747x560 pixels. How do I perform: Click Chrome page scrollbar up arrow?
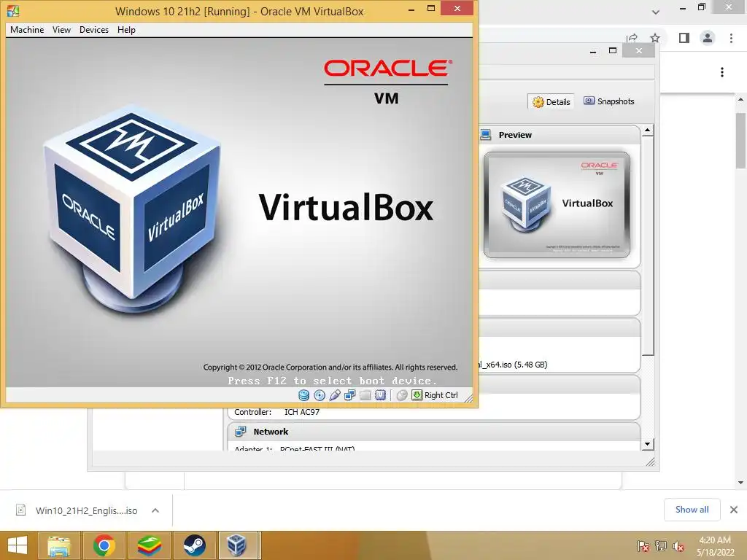point(741,99)
